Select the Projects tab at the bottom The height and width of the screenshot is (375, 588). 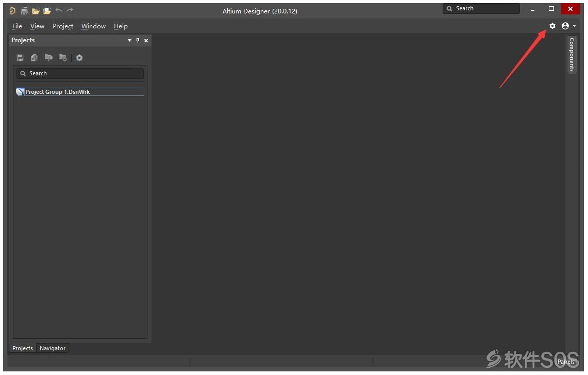(23, 348)
